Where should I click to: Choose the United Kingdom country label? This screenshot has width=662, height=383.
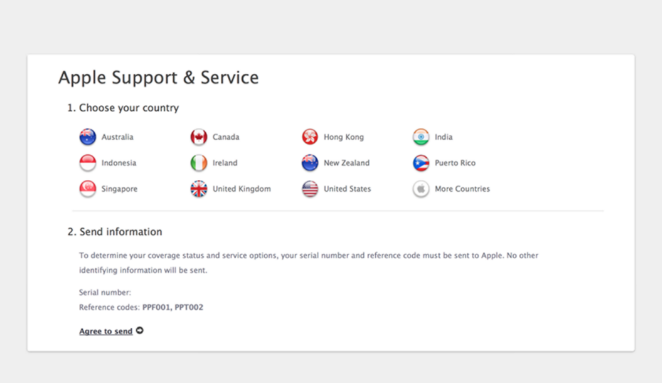(x=242, y=189)
